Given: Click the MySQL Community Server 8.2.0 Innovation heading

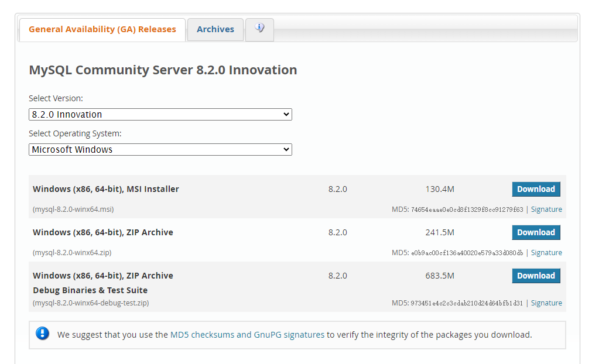Looking at the screenshot, I should click(x=163, y=70).
